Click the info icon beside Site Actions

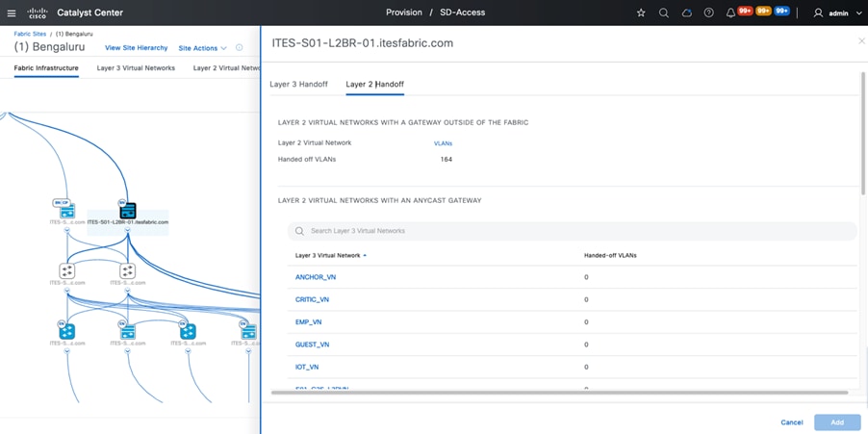[x=240, y=47]
